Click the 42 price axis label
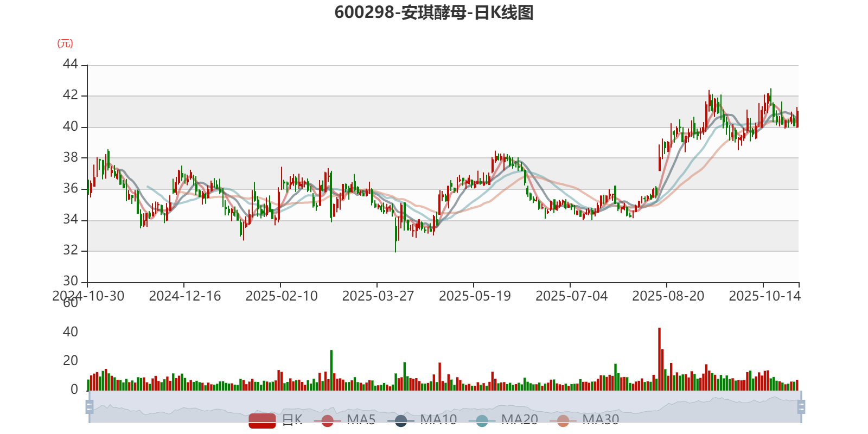The width and height of the screenshot is (868, 434). pyautogui.click(x=71, y=95)
